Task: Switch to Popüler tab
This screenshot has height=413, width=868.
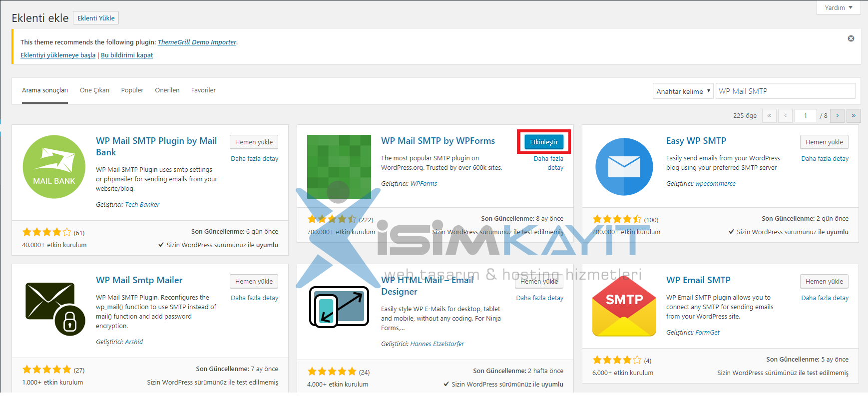Action: 132,90
